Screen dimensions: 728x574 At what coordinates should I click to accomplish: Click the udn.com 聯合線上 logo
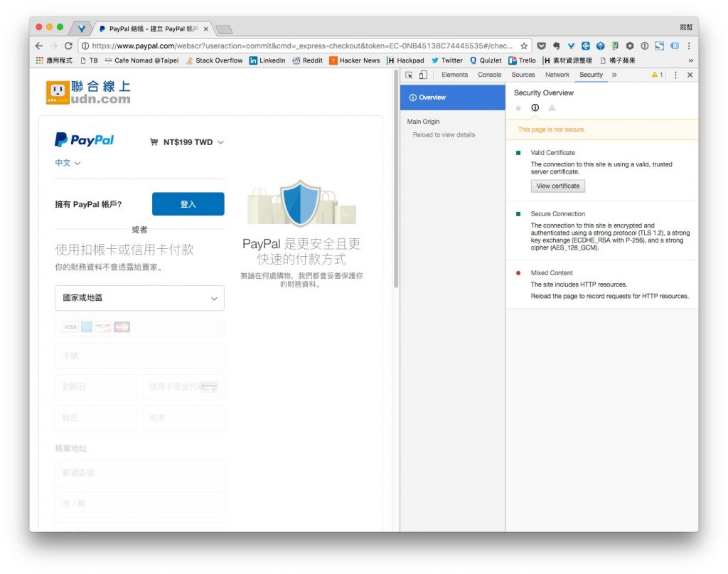[x=88, y=92]
